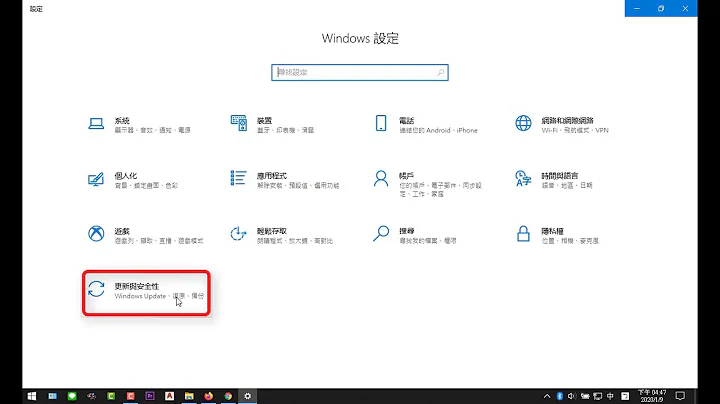This screenshot has height=404, width=720.
Task: Open Adobe Acrobat from taskbar
Action: click(x=169, y=396)
